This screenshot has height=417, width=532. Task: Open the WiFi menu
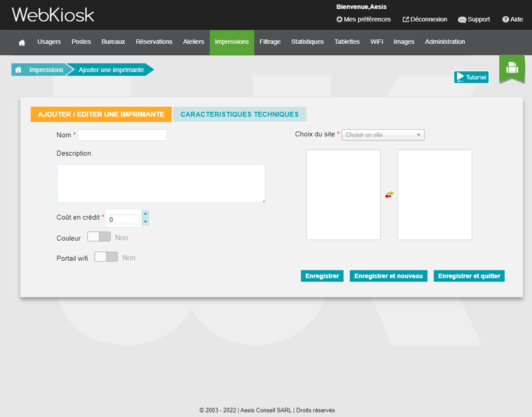376,42
